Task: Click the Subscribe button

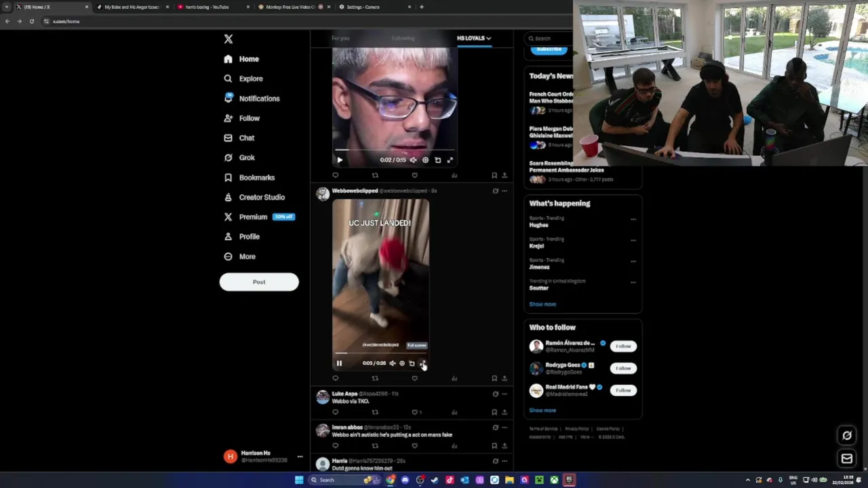Action: point(549,49)
